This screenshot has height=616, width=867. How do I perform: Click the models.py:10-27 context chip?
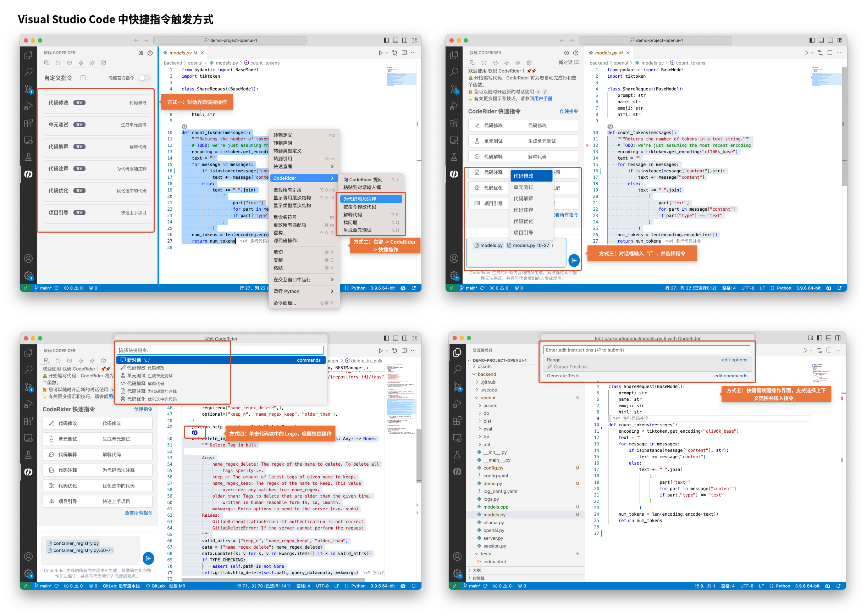[x=528, y=245]
